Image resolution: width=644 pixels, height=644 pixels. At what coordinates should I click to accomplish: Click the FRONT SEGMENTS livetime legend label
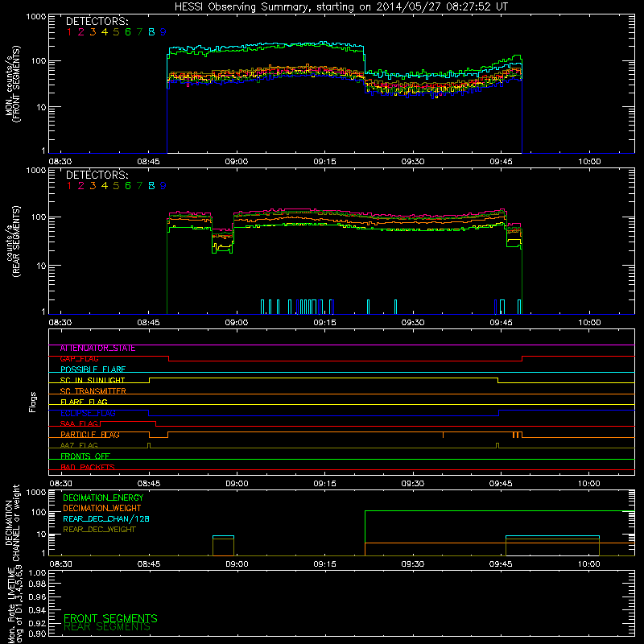tap(110, 618)
